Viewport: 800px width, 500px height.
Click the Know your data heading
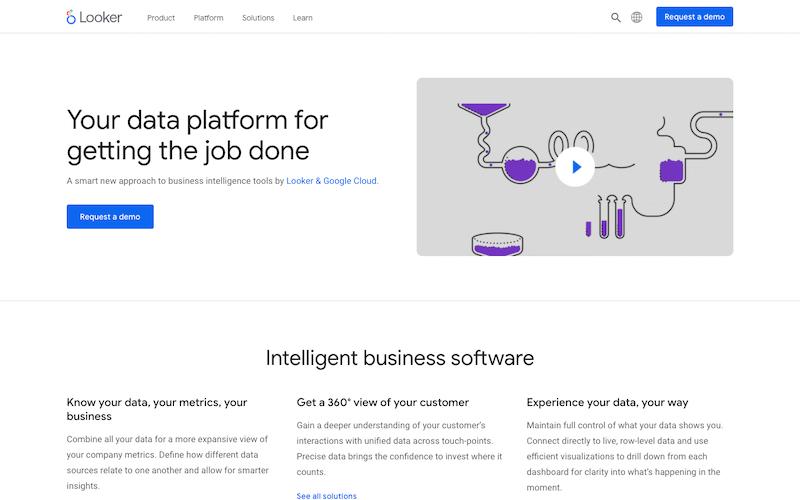(157, 409)
